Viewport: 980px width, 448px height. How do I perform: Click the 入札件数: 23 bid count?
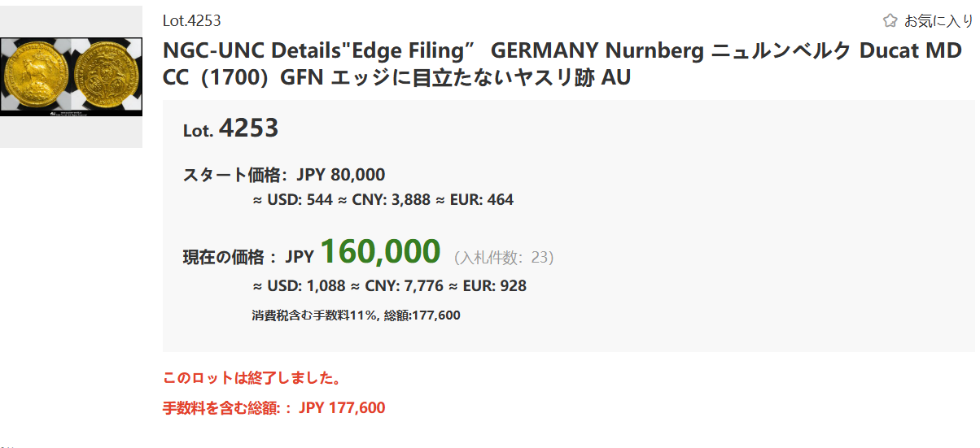click(504, 258)
